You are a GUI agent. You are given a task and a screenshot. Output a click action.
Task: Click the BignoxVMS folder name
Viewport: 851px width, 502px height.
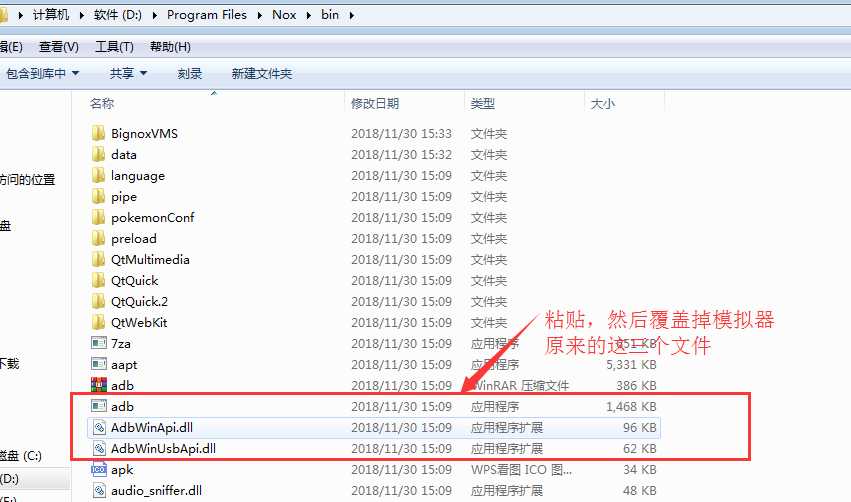(144, 133)
